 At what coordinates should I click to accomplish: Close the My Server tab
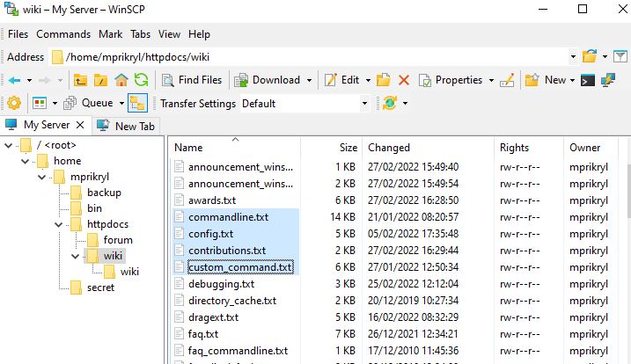pos(80,125)
